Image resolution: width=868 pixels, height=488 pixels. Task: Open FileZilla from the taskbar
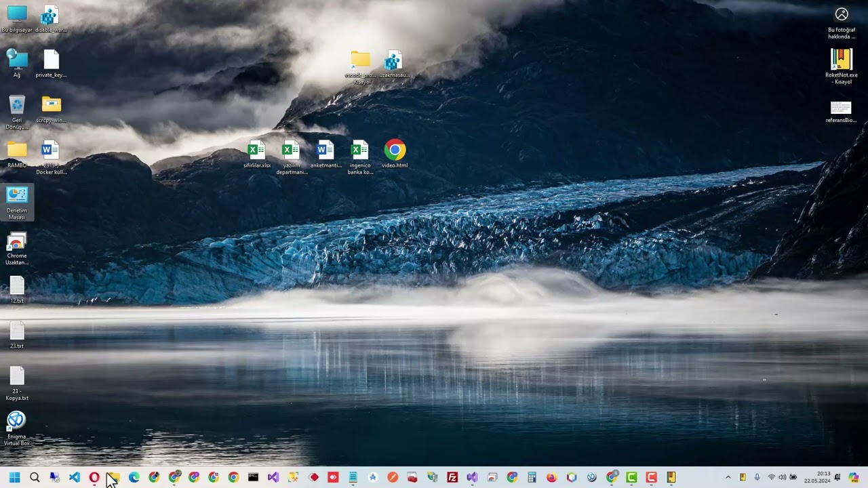point(452,477)
